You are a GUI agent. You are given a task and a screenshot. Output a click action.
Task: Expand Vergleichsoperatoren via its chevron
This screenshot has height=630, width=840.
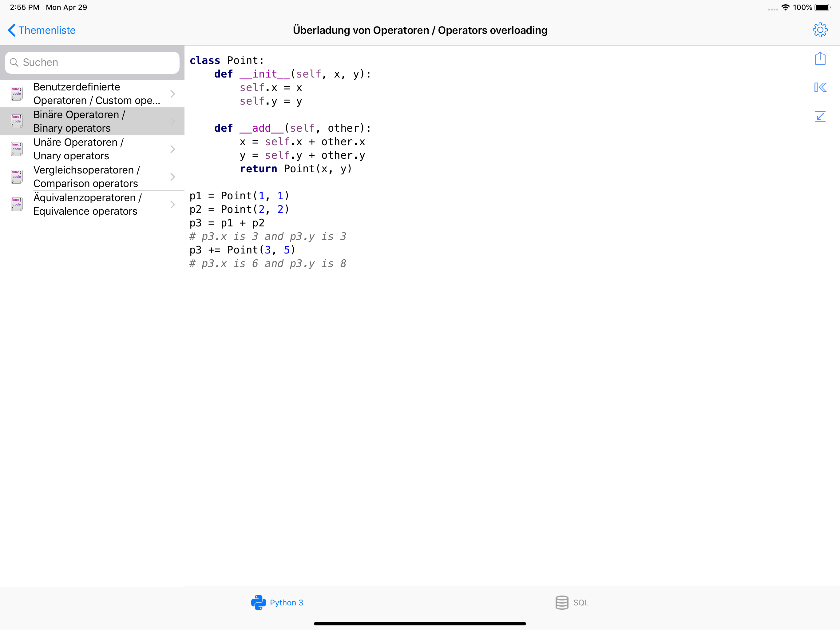point(173,176)
